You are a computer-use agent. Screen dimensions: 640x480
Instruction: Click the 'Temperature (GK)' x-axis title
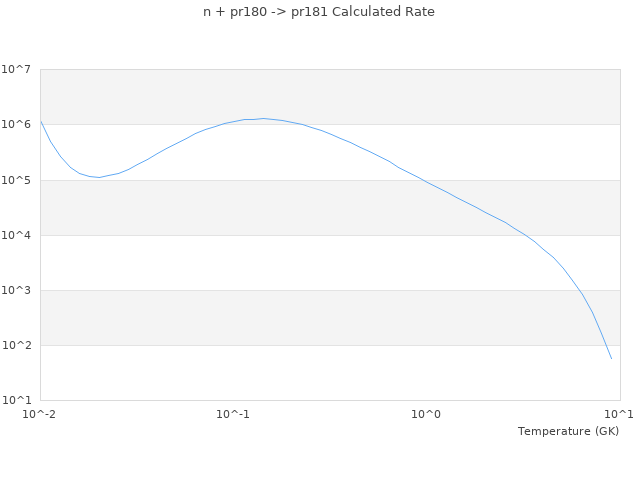(x=568, y=431)
